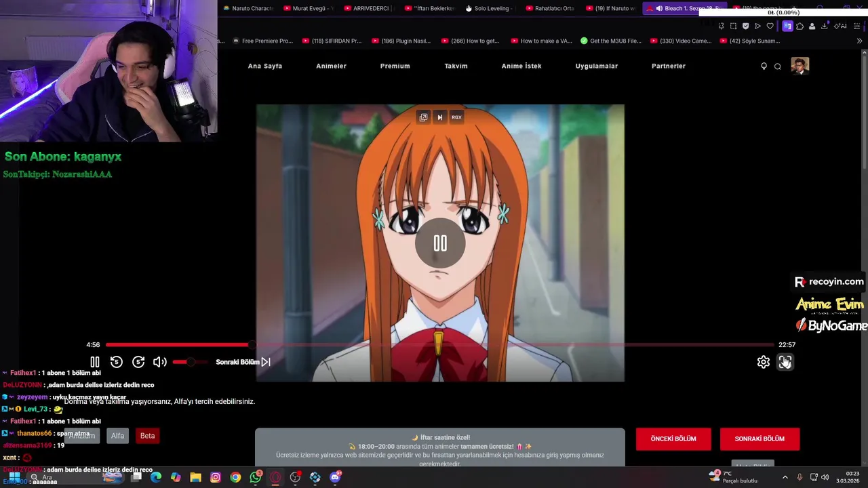The image size is (868, 488).
Task: Expand the bookmarks overflow chevron
Action: (x=859, y=41)
